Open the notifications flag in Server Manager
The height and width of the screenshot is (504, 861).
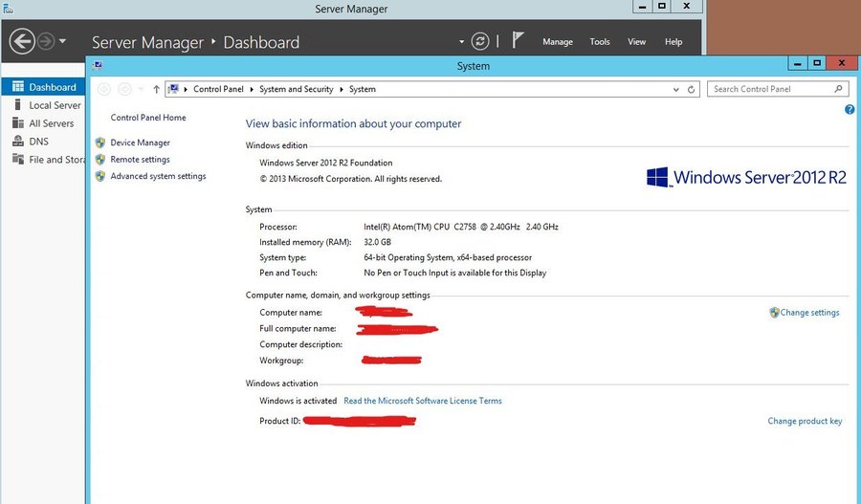pyautogui.click(x=518, y=40)
